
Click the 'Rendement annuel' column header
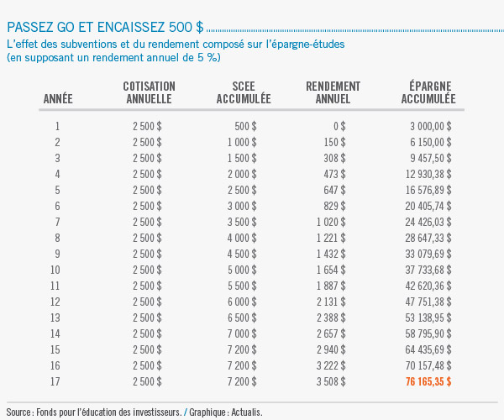pos(333,92)
